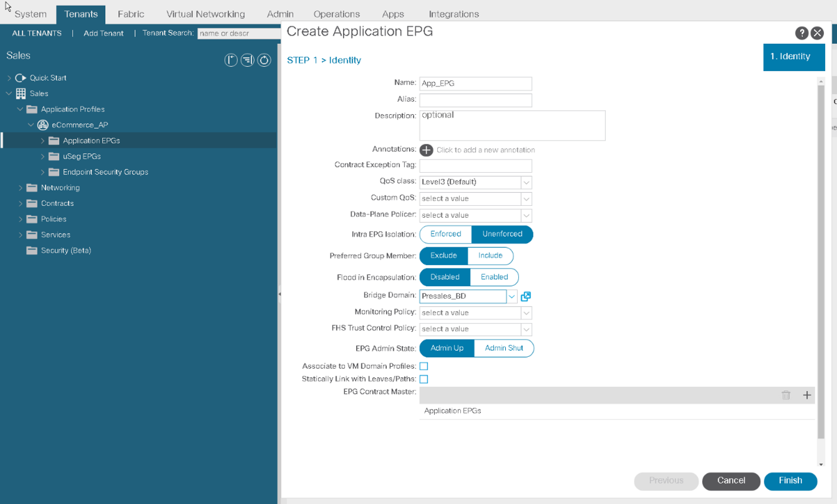Click the Finish button
This screenshot has width=837, height=504.
pos(790,481)
